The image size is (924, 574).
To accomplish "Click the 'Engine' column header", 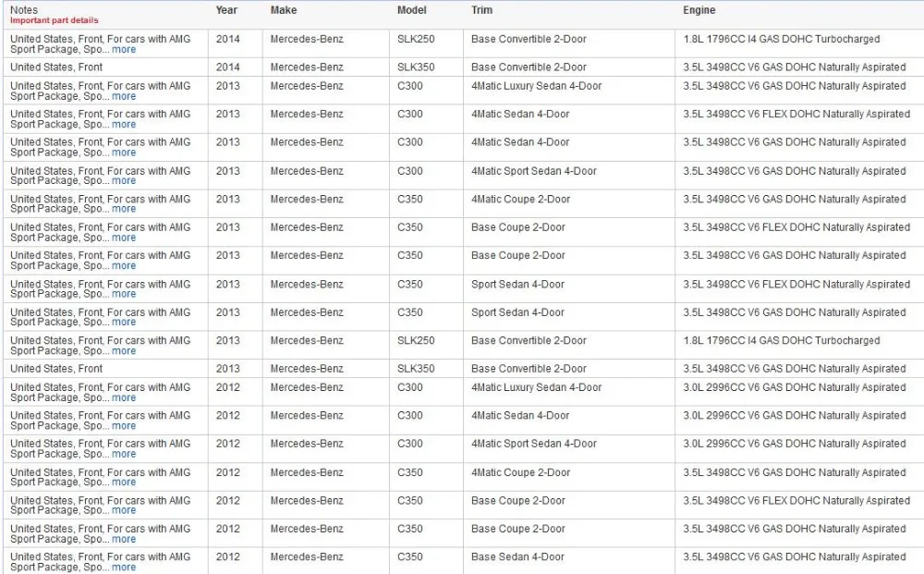I will [x=699, y=10].
